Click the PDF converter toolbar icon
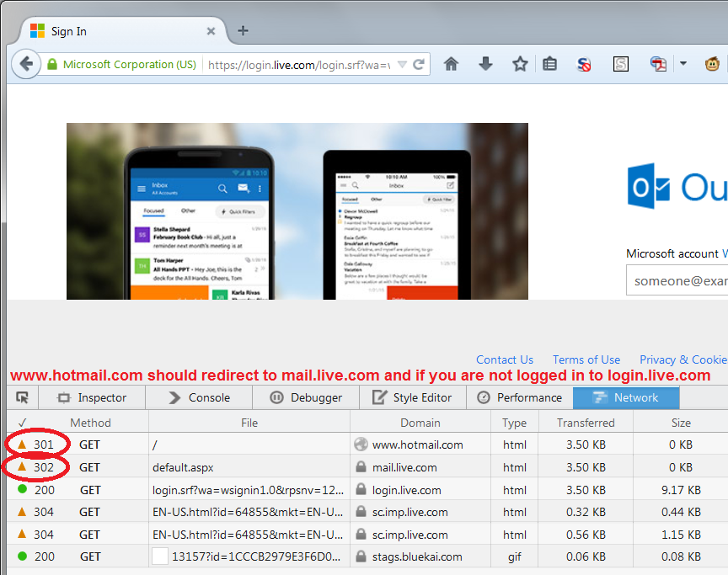The height and width of the screenshot is (575, 728). pyautogui.click(x=658, y=64)
